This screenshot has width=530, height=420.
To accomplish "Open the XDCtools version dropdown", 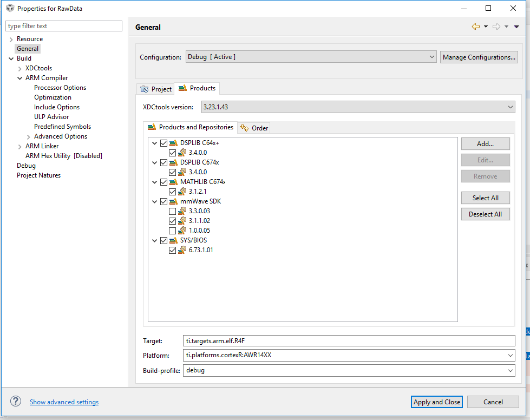I will point(358,107).
